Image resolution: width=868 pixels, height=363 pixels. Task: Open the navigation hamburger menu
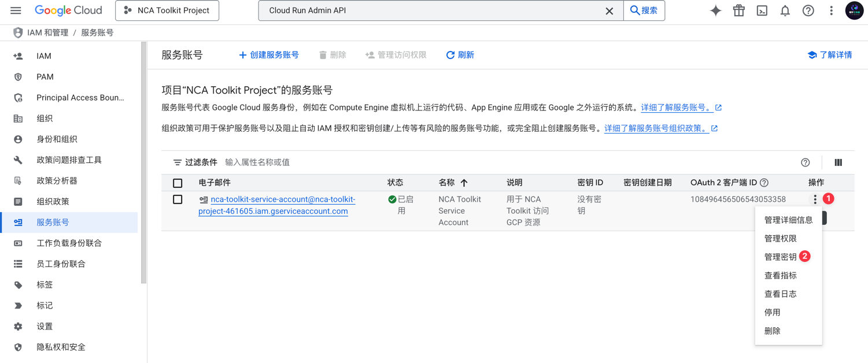[16, 10]
